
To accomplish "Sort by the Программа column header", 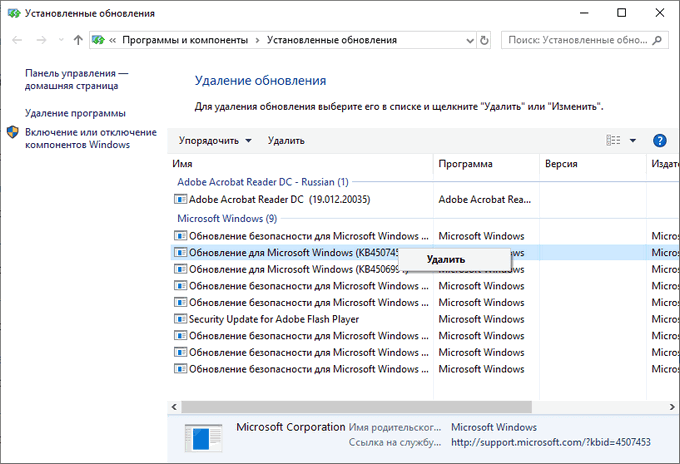I will click(486, 164).
